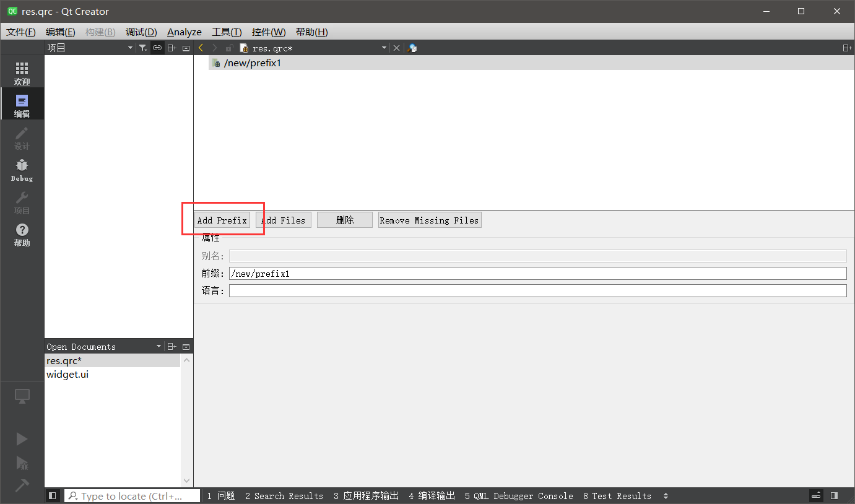
Task: Open the res.qrc* document selector dropdown
Action: (384, 48)
